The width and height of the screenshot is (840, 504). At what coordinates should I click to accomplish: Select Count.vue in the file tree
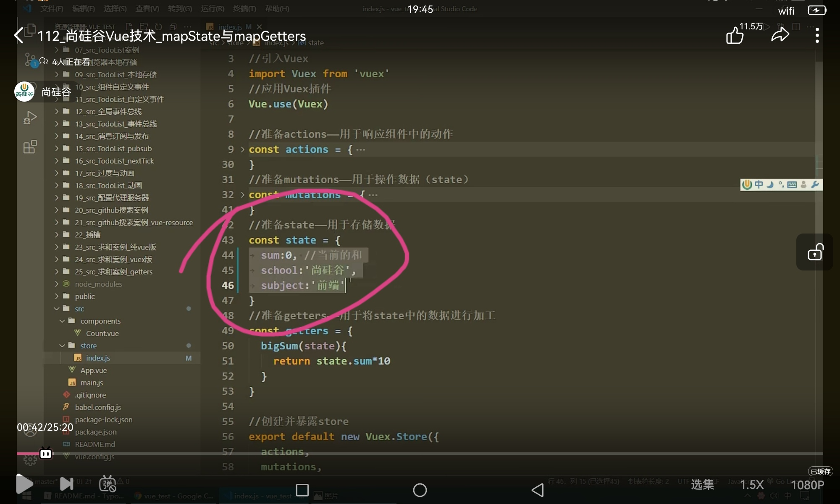(x=102, y=333)
